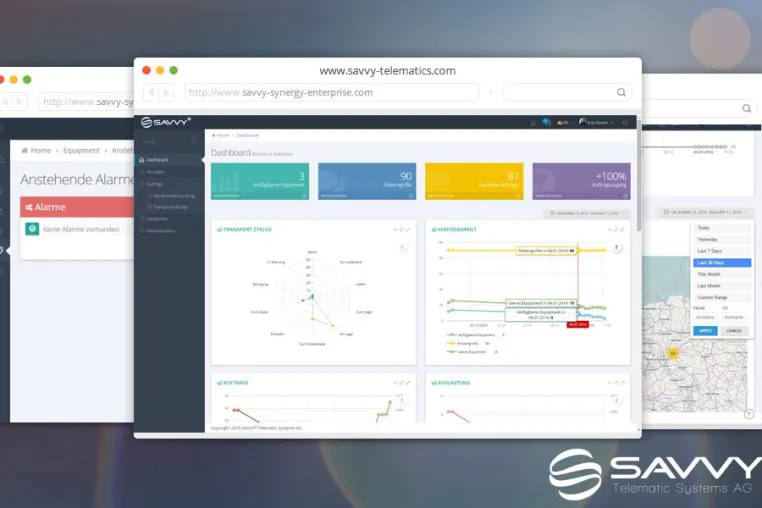This screenshot has height=508, width=762.
Task: Expand the Administration sidebar menu
Action: (x=169, y=231)
